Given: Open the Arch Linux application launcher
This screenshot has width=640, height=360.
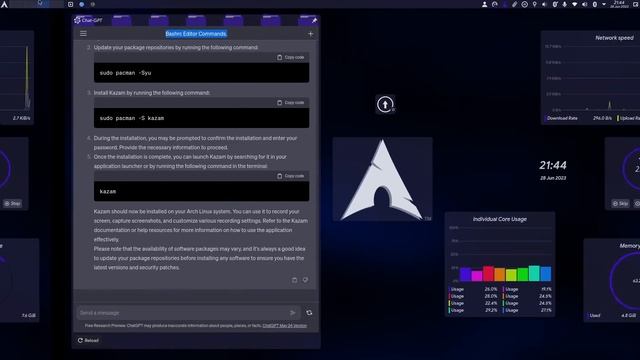Looking at the screenshot, I should [4, 4].
